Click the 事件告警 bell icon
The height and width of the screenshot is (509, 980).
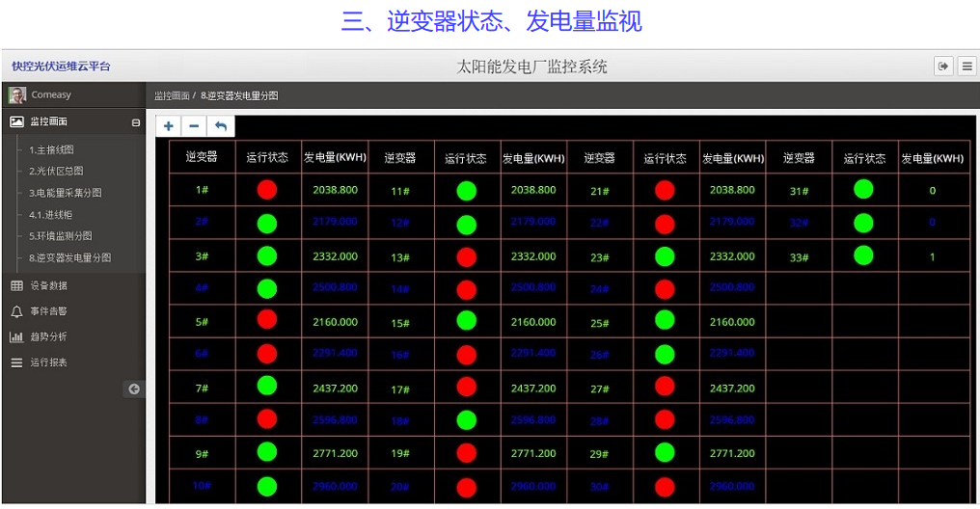coord(16,311)
